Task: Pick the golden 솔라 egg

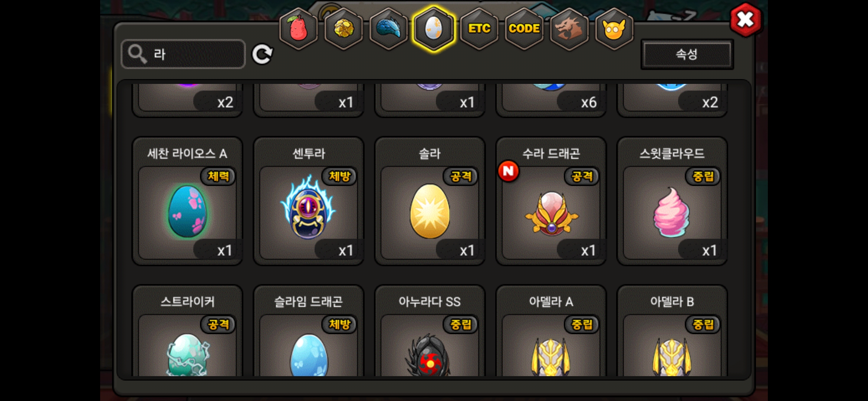Action: 430,201
